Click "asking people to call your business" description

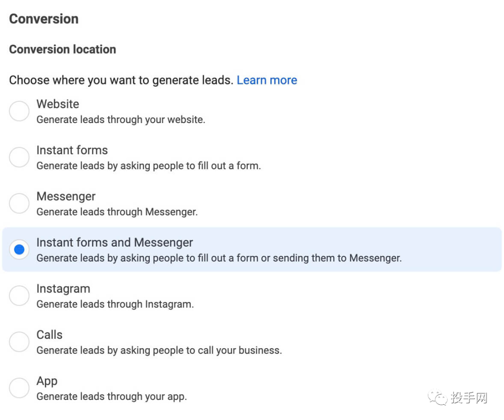click(x=159, y=351)
